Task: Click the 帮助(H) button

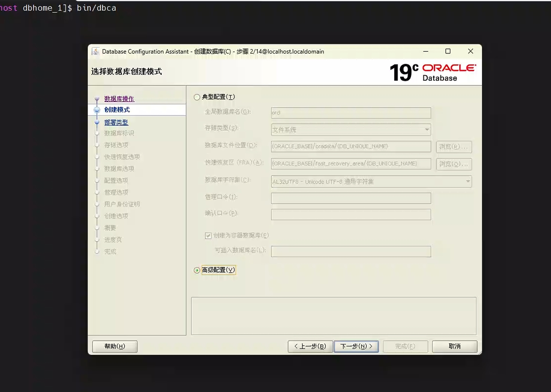Action: (115, 347)
